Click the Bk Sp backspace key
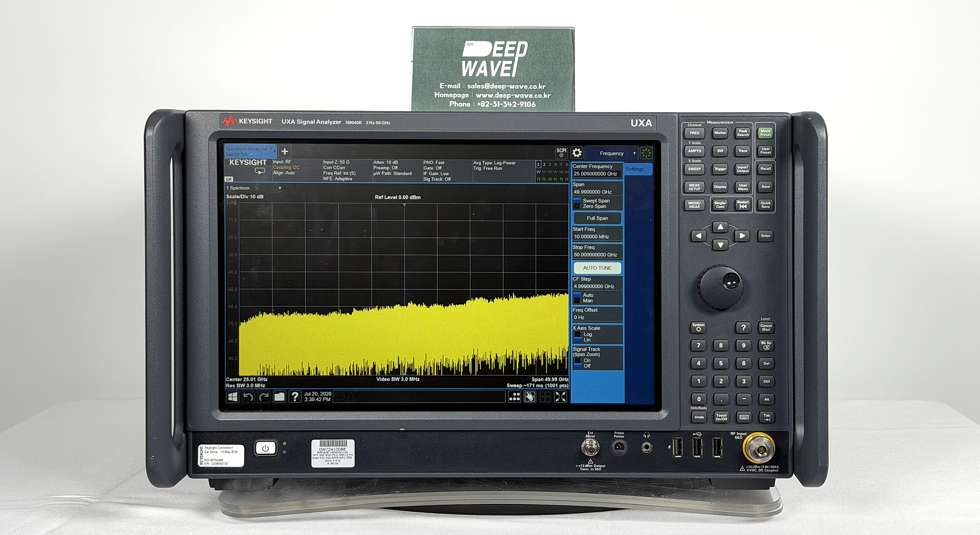 tap(766, 345)
